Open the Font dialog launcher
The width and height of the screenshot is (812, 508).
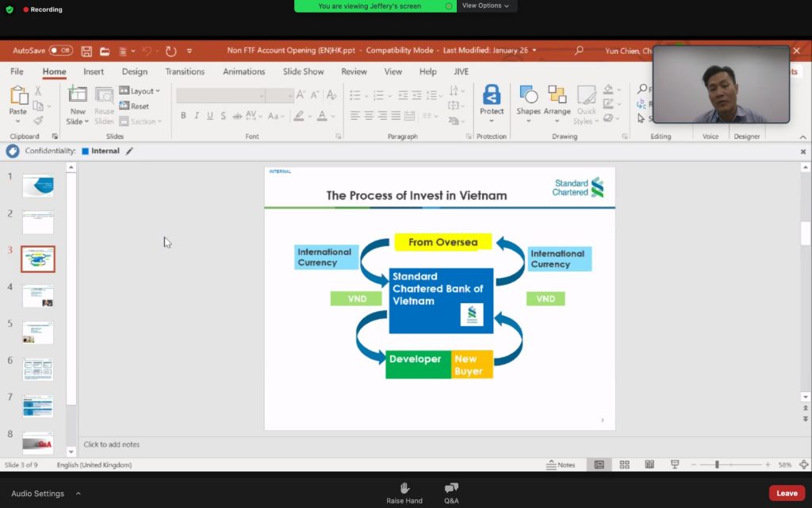coord(338,137)
